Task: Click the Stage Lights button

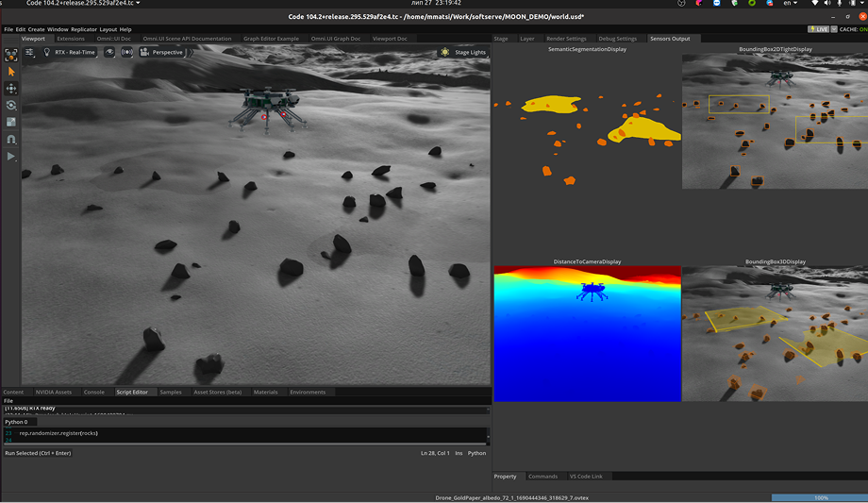Action: [x=463, y=53]
